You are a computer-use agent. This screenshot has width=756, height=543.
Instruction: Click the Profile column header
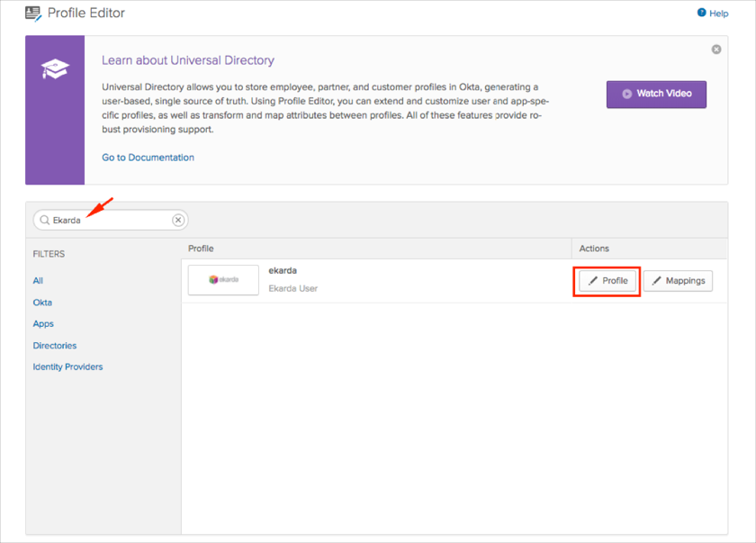[201, 249]
